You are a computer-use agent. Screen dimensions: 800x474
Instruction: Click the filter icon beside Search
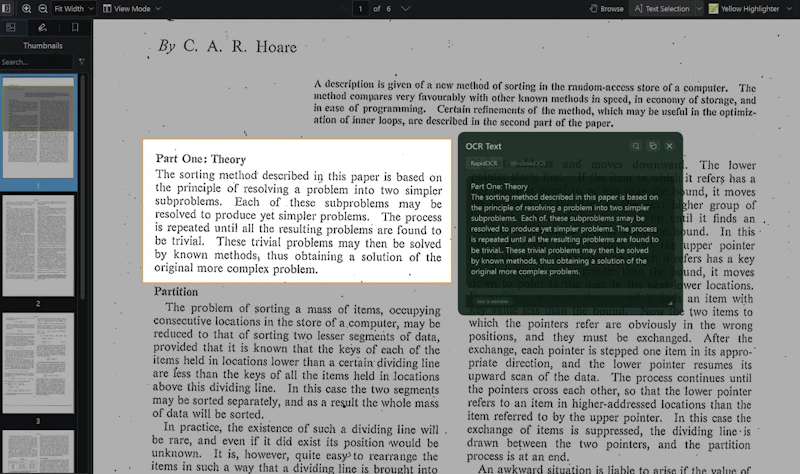(82, 62)
